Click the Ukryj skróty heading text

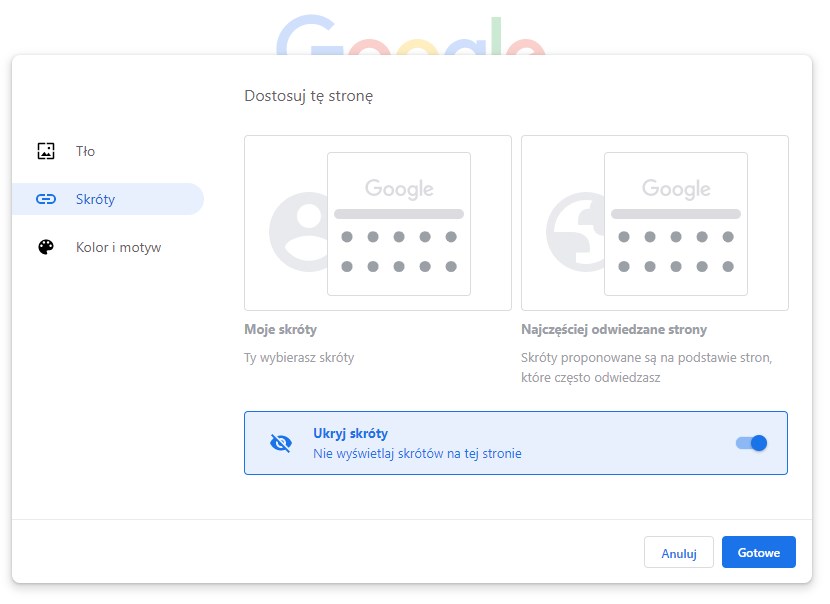350,434
